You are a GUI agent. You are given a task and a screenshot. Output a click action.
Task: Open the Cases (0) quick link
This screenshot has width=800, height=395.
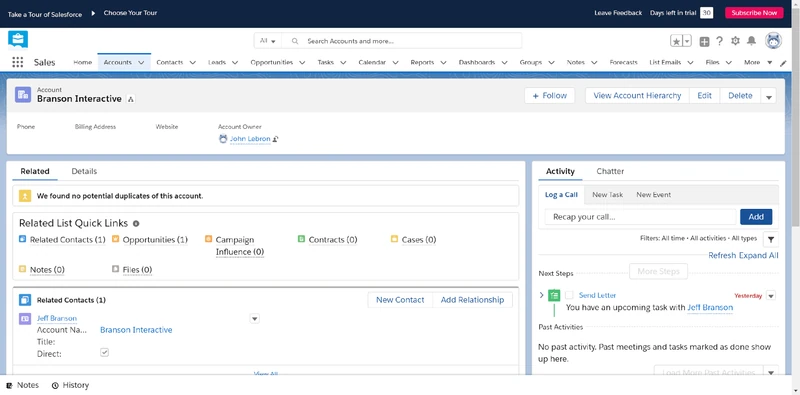pyautogui.click(x=419, y=240)
